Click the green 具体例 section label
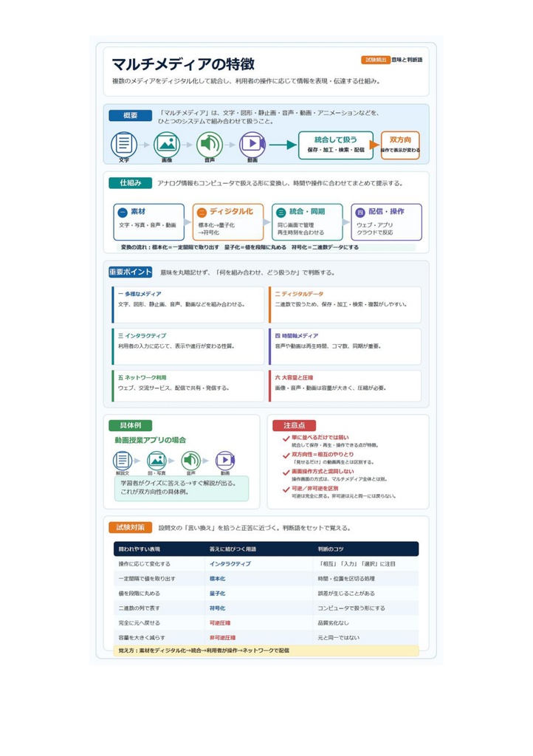This screenshot has height=756, width=533. (x=130, y=425)
